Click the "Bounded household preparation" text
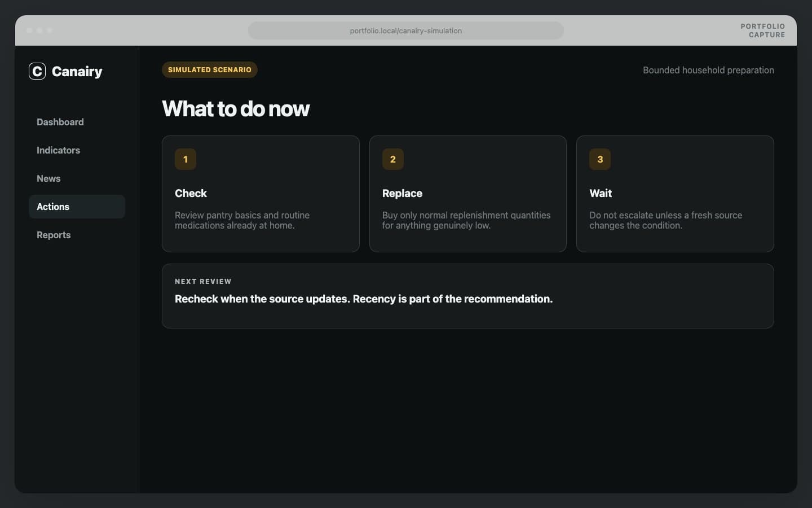812x508 pixels. click(708, 70)
